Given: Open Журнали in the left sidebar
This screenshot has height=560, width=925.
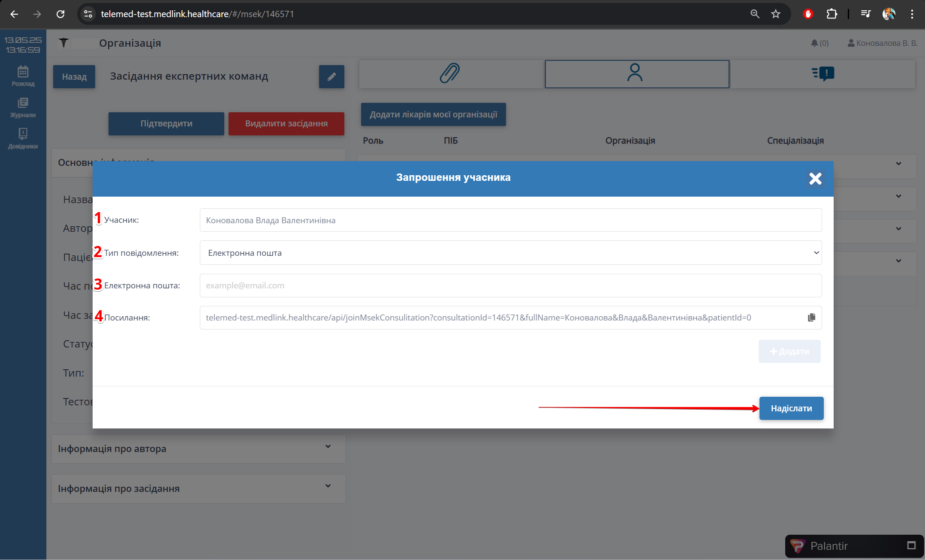Looking at the screenshot, I should pyautogui.click(x=23, y=107).
